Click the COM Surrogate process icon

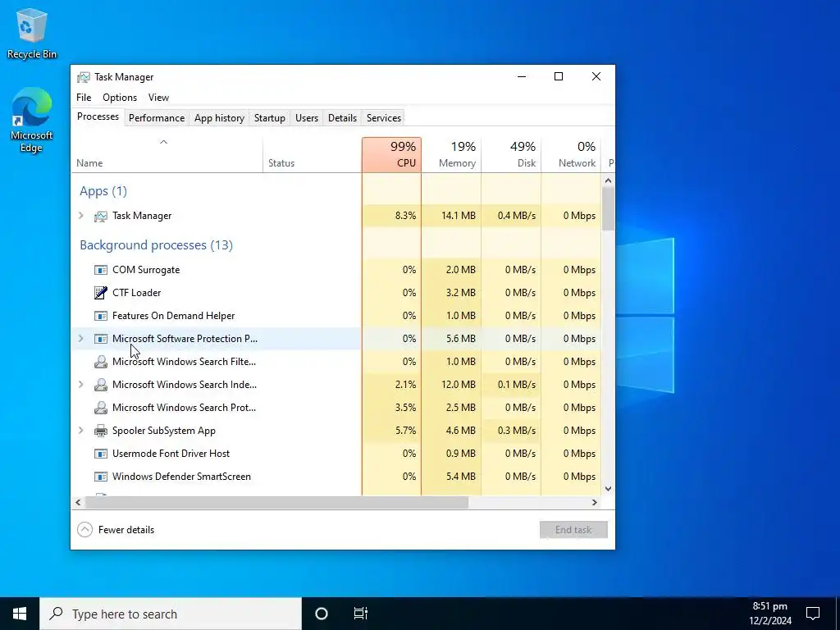coord(101,270)
